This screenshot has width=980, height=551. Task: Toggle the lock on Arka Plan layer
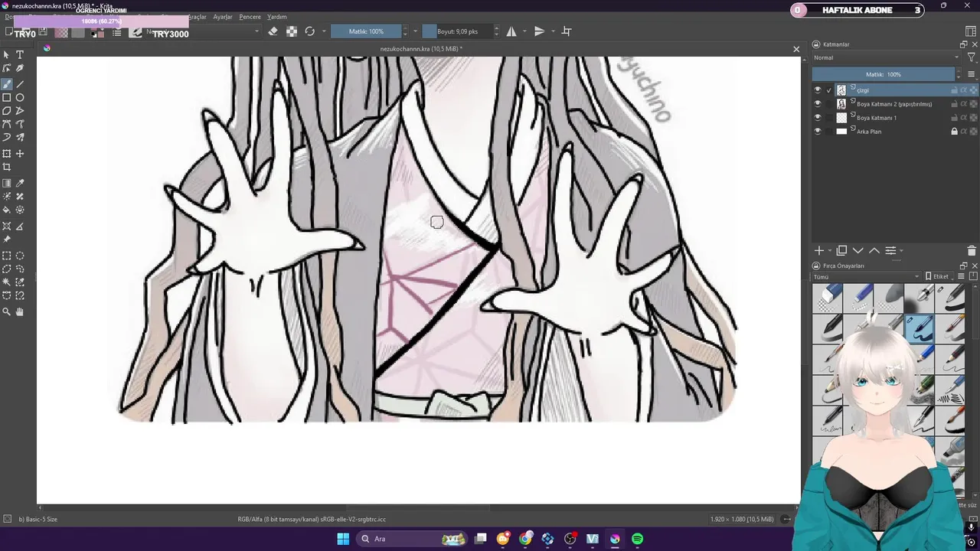point(954,132)
